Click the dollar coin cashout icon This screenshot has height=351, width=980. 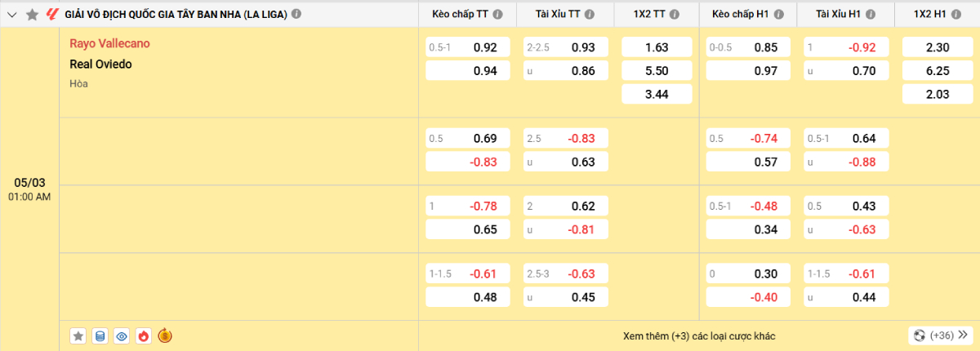[x=165, y=335]
